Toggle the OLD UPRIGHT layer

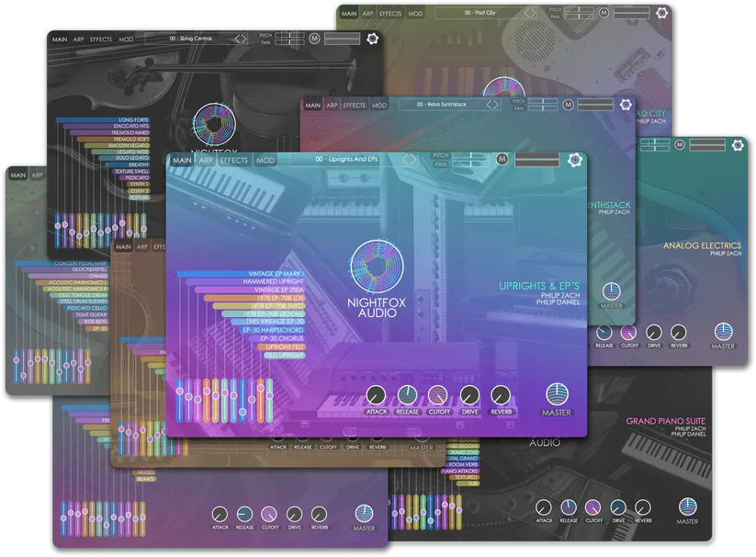[285, 356]
